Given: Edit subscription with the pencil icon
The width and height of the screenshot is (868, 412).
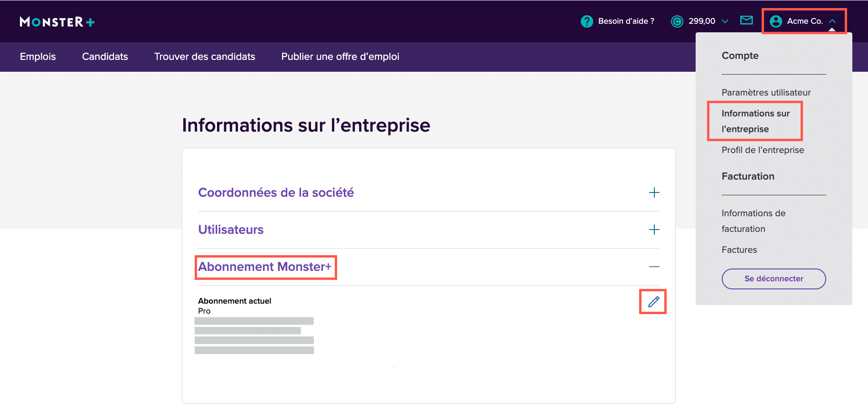Looking at the screenshot, I should 654,302.
